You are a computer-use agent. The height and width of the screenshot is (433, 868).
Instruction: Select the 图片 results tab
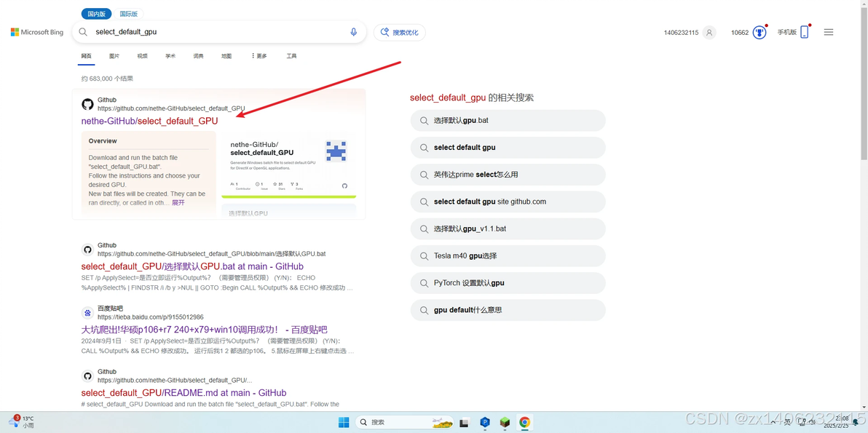click(114, 57)
